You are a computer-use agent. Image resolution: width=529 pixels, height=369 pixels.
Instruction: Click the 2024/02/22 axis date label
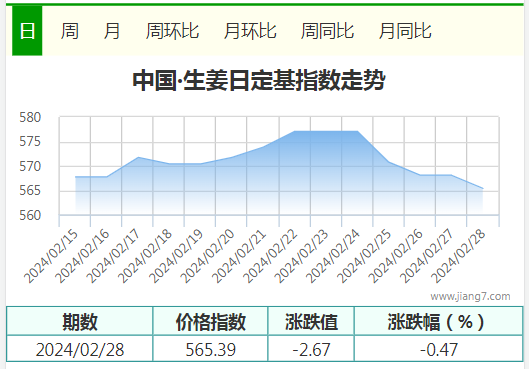click(270, 257)
